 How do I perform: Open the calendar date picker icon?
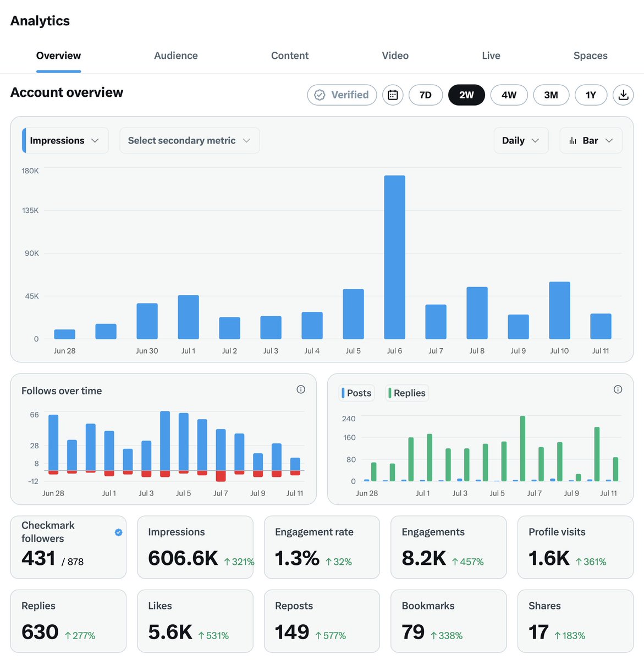[393, 95]
